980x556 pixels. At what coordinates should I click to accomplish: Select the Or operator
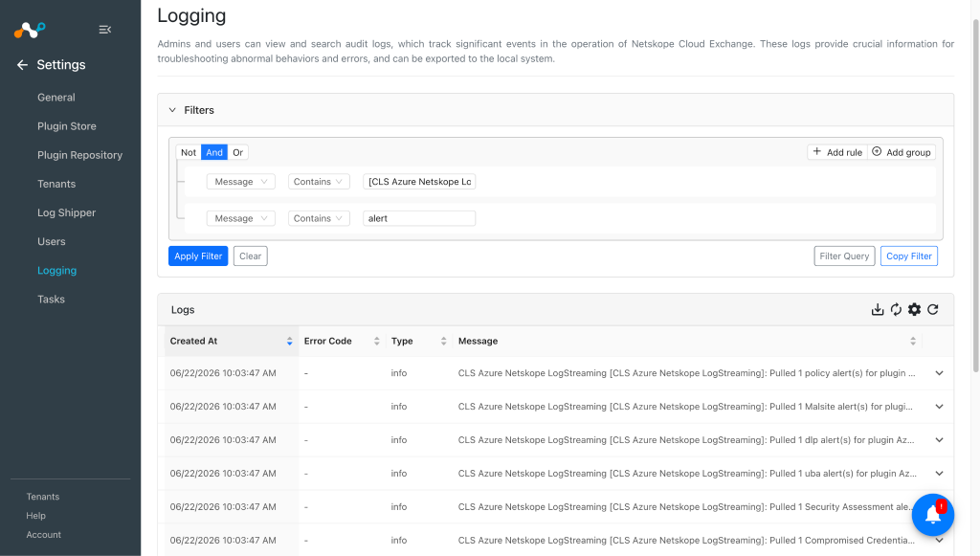click(237, 152)
